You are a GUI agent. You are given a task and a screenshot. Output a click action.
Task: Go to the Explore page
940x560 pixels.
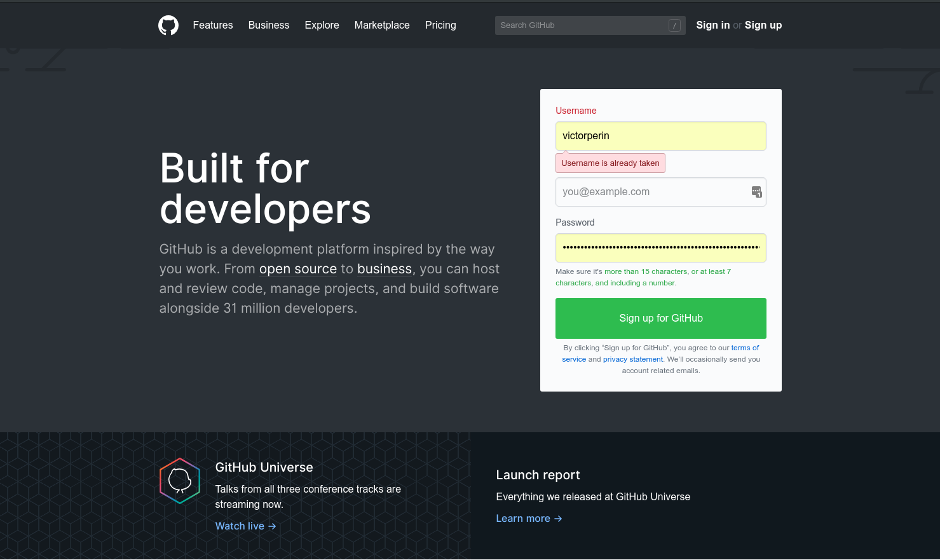(x=322, y=25)
